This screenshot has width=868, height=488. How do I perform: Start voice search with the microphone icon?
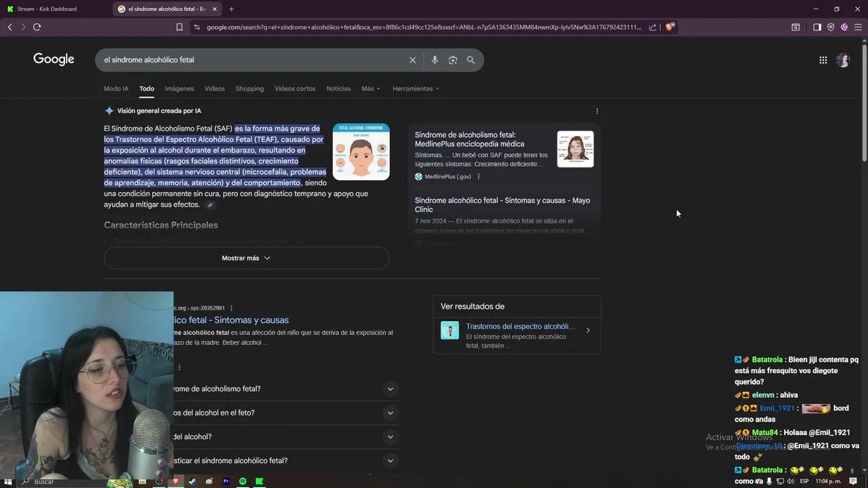pos(435,60)
